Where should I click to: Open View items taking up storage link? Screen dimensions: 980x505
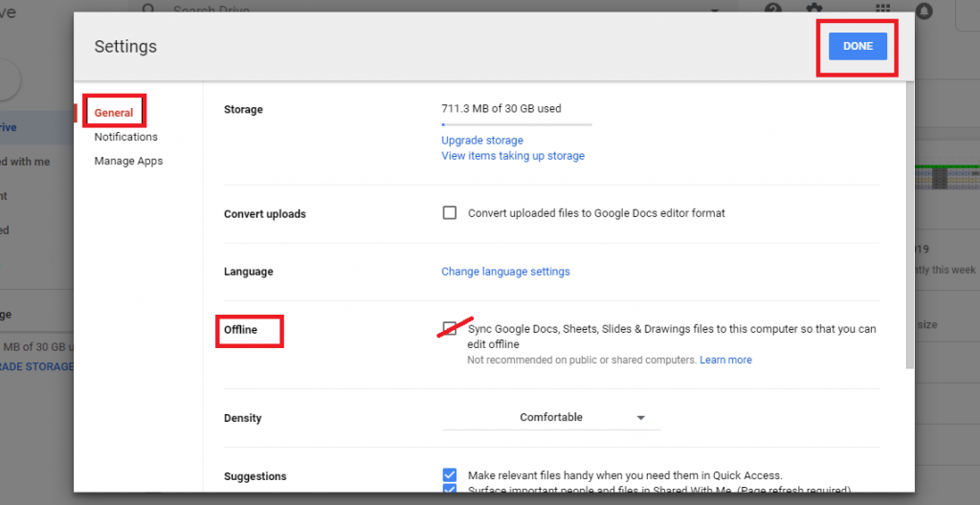(x=513, y=156)
